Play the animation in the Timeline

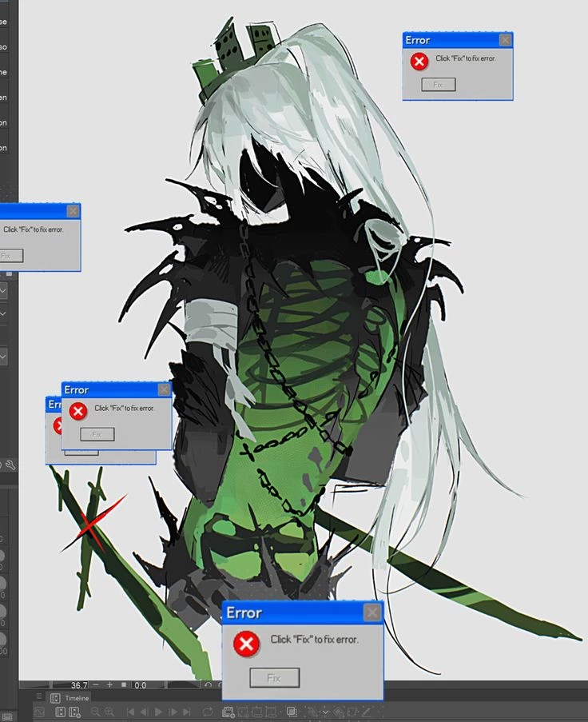click(158, 712)
